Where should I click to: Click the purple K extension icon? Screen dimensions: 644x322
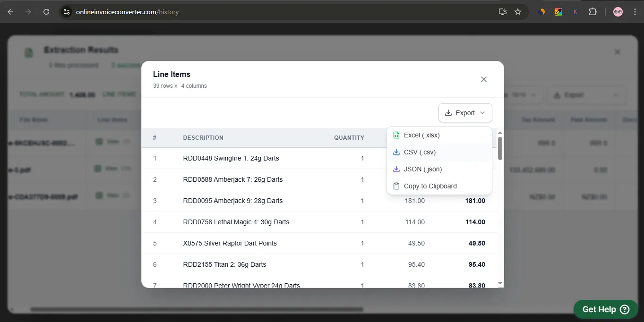tap(575, 12)
